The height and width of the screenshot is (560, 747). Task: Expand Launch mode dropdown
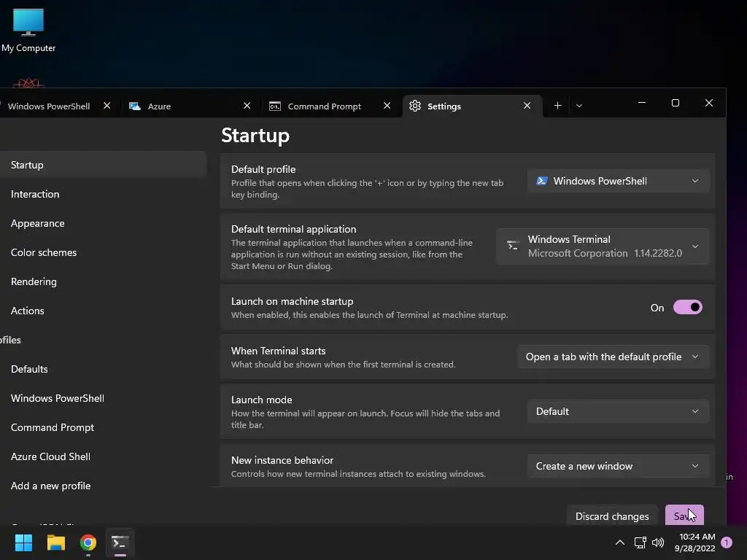point(619,411)
